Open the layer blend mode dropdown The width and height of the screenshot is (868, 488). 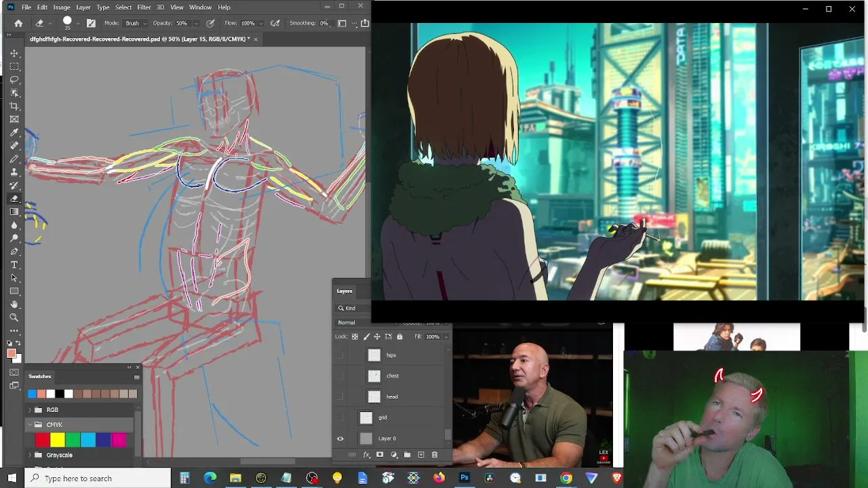coord(354,323)
